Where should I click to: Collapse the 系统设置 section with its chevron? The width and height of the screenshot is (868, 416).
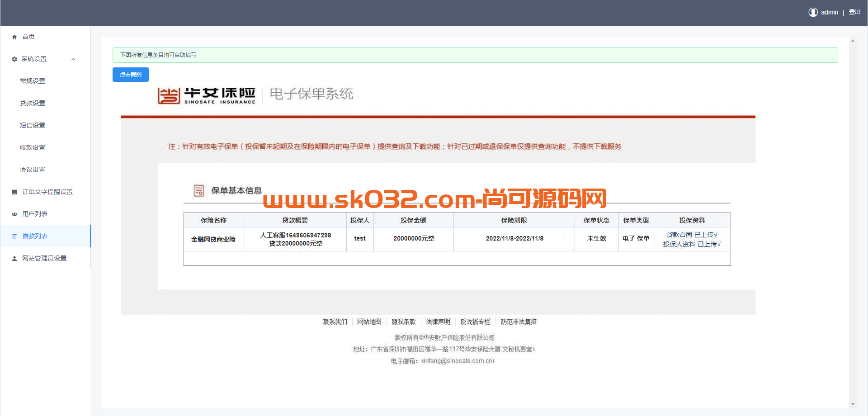coord(73,59)
